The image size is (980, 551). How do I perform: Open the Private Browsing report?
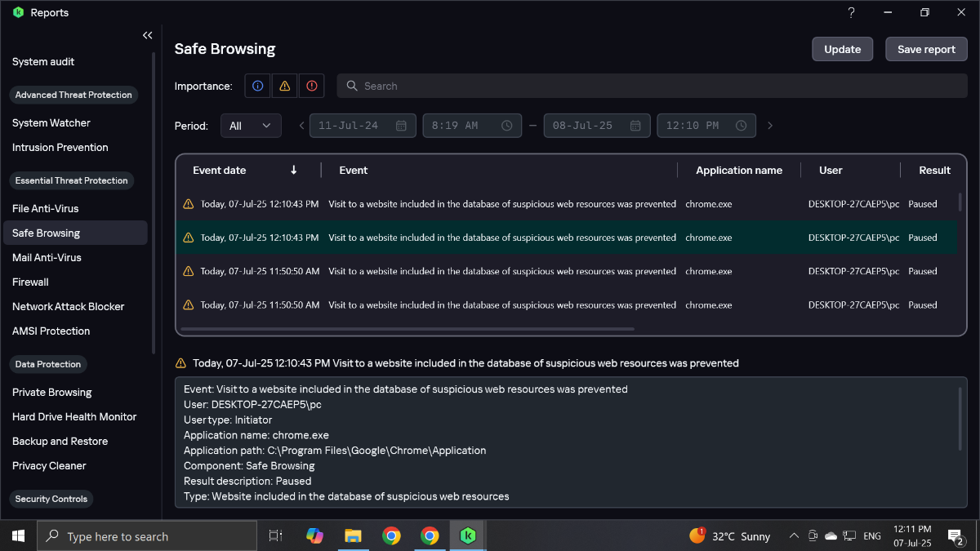point(52,392)
